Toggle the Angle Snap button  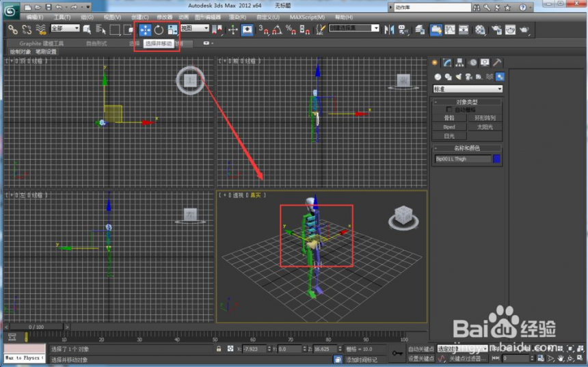point(277,29)
